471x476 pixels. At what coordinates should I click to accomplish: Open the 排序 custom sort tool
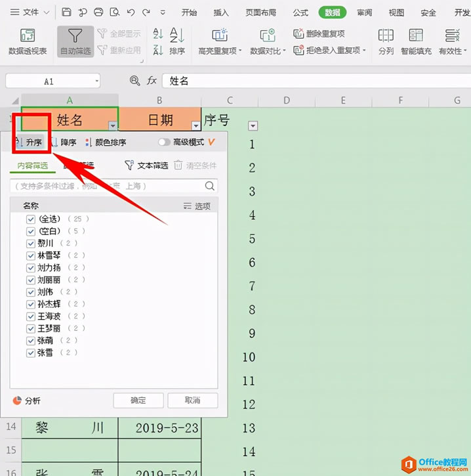tap(177, 41)
